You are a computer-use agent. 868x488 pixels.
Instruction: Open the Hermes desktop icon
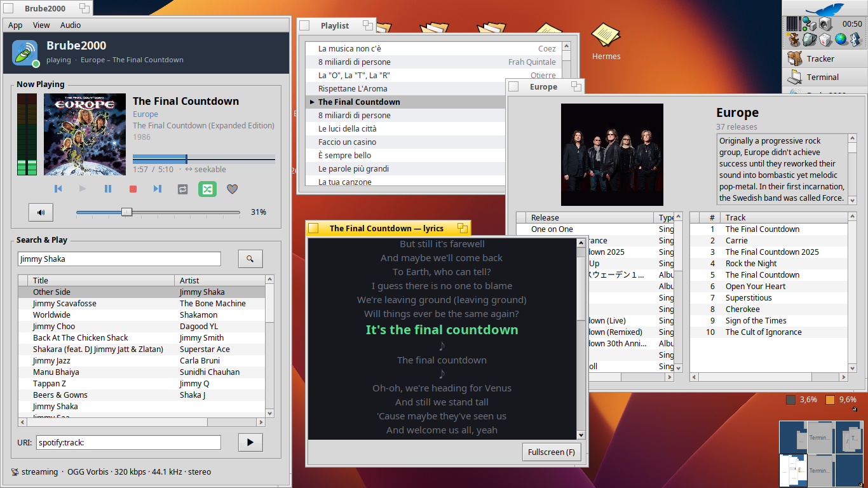click(606, 42)
